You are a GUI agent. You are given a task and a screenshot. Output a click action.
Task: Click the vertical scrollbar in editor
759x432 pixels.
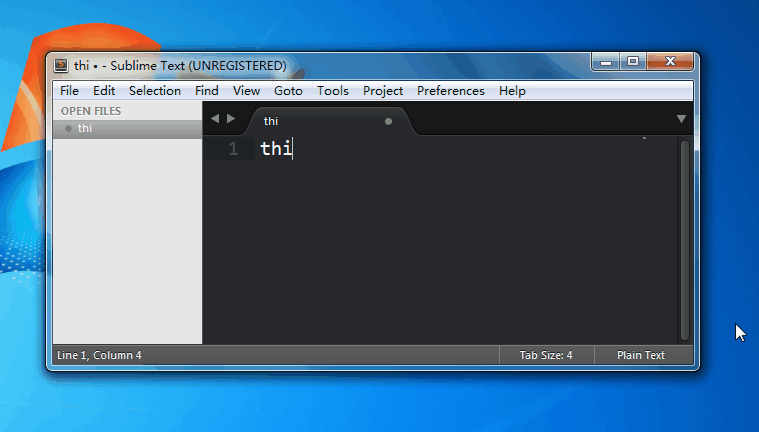(684, 240)
